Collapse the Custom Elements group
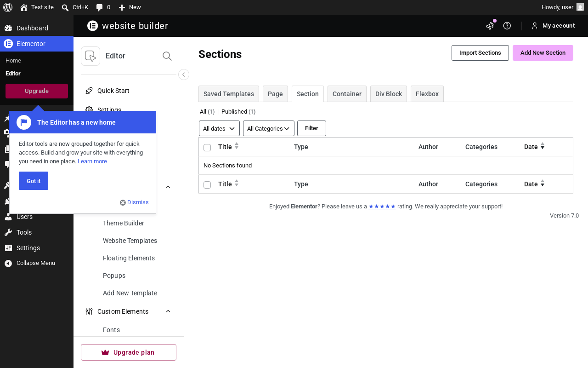 pos(168,311)
